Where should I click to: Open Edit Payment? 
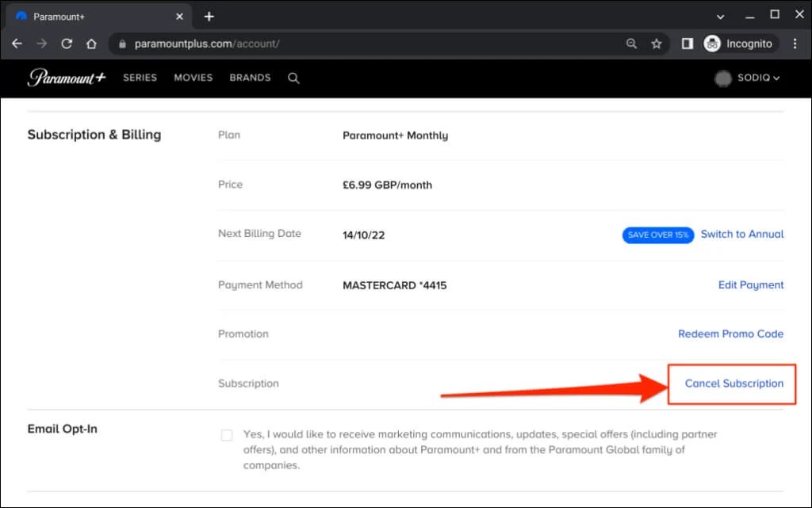tap(750, 285)
